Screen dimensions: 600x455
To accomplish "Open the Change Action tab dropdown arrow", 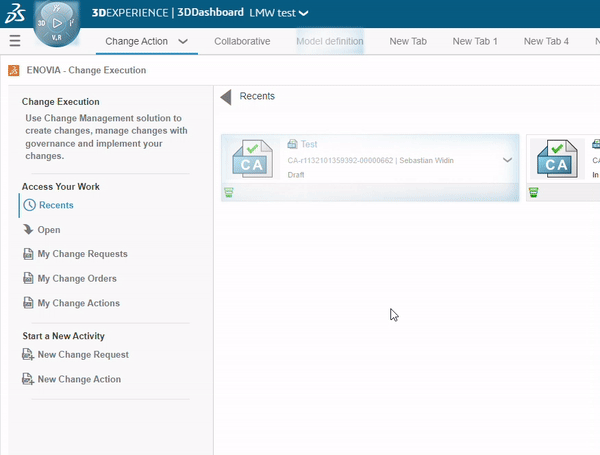I will pos(183,41).
